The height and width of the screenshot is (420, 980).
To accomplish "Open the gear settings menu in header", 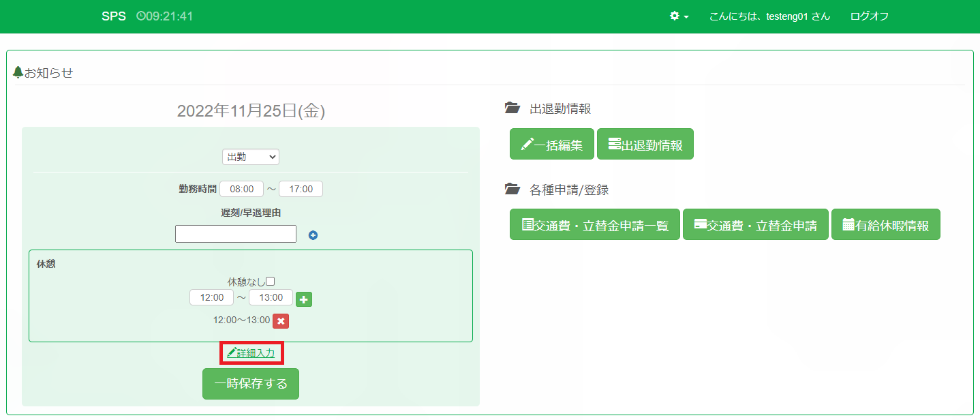I will tap(678, 16).
